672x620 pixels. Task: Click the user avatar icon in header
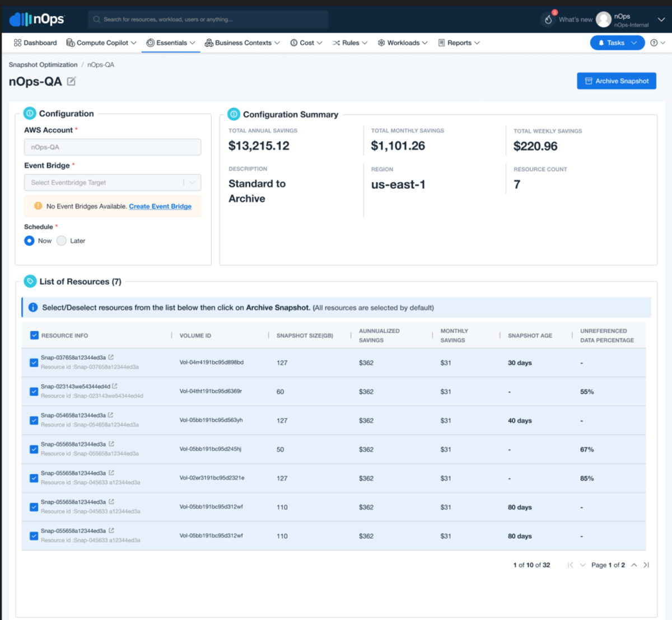pos(603,20)
